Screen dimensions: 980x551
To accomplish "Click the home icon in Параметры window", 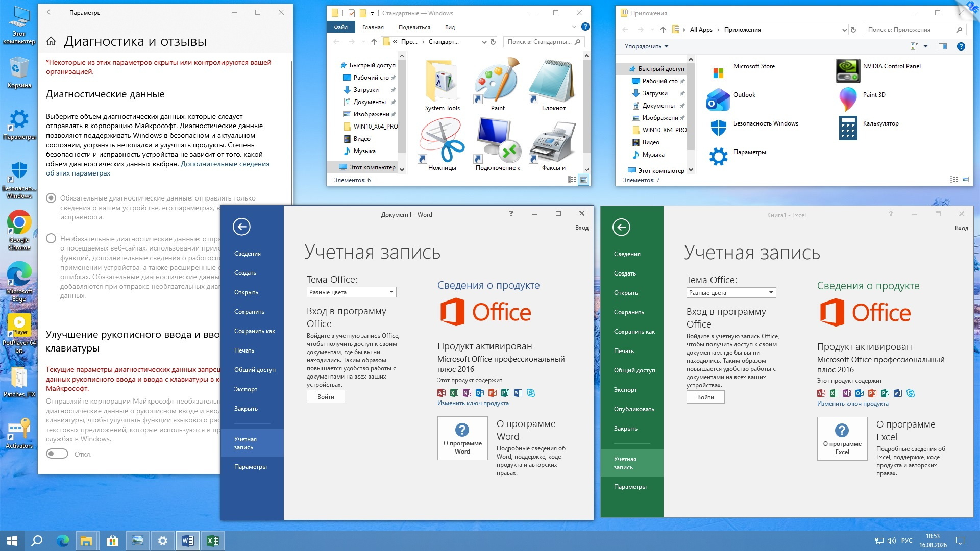I will click(x=51, y=41).
